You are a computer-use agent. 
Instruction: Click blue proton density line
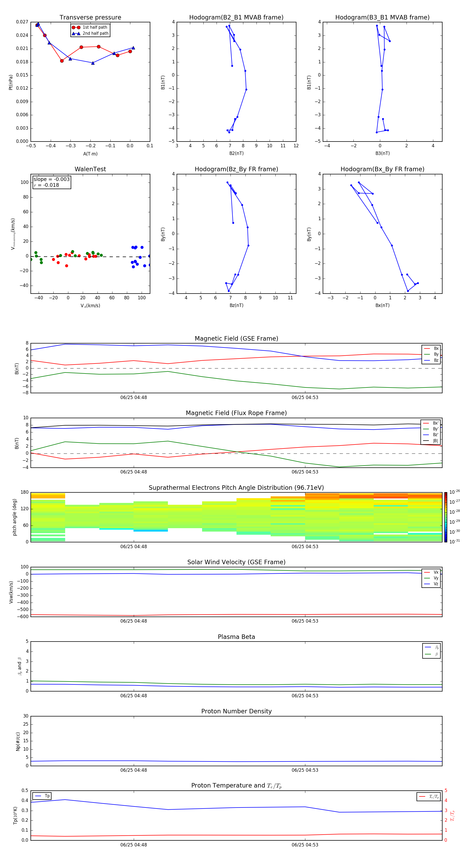pos(236,761)
